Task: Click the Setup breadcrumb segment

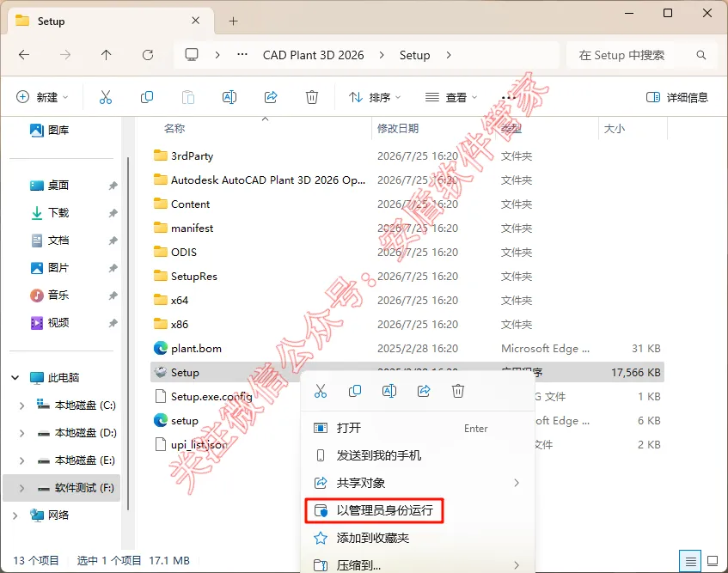Action: point(414,55)
